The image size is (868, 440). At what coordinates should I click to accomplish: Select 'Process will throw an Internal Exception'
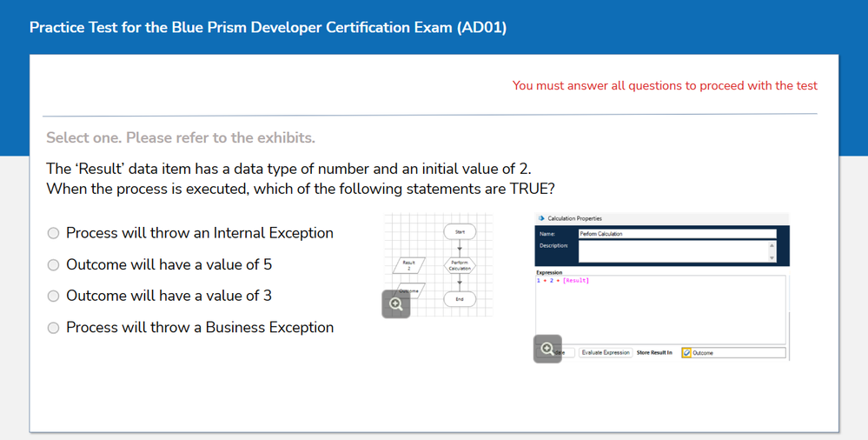pyautogui.click(x=54, y=233)
